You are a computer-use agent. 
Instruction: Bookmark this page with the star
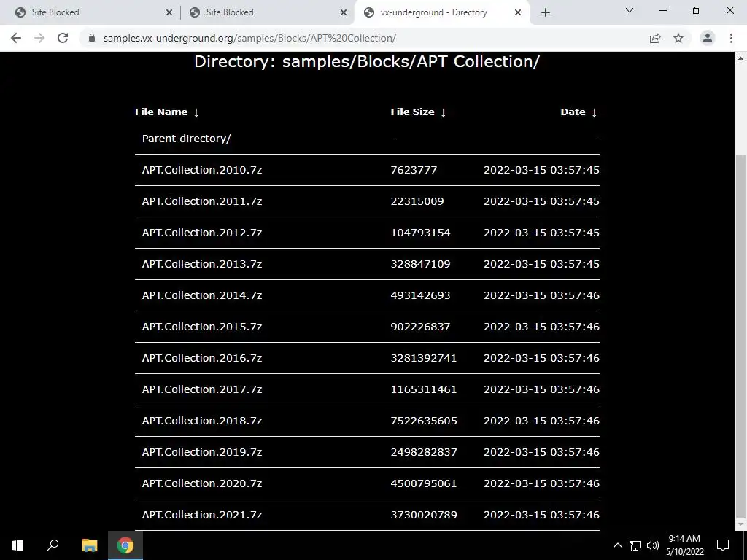(678, 38)
